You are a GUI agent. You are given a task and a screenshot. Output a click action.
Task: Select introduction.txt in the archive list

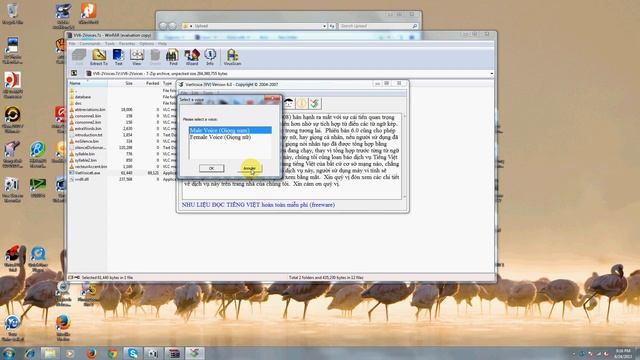(87, 135)
